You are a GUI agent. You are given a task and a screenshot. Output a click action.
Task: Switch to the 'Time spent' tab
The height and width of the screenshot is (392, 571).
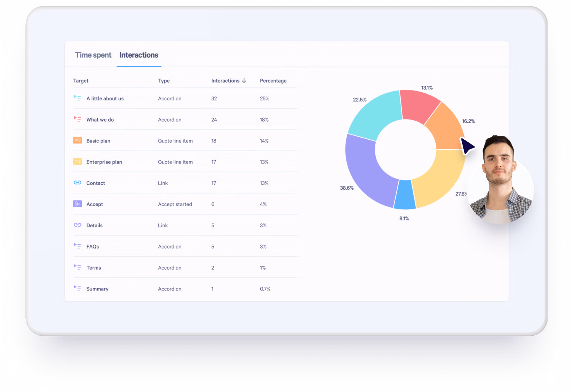[93, 55]
